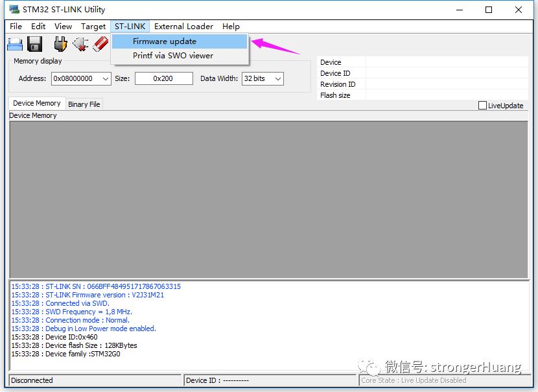Viewport: 538px width, 392px height.
Task: Open the External Loader menu
Action: coord(183,27)
